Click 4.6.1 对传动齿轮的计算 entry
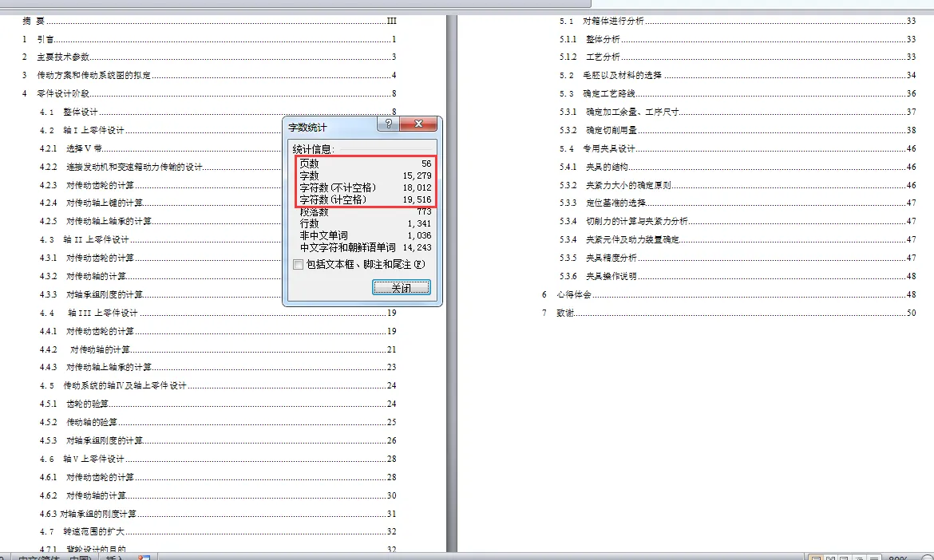The width and height of the screenshot is (934, 560). [218, 477]
